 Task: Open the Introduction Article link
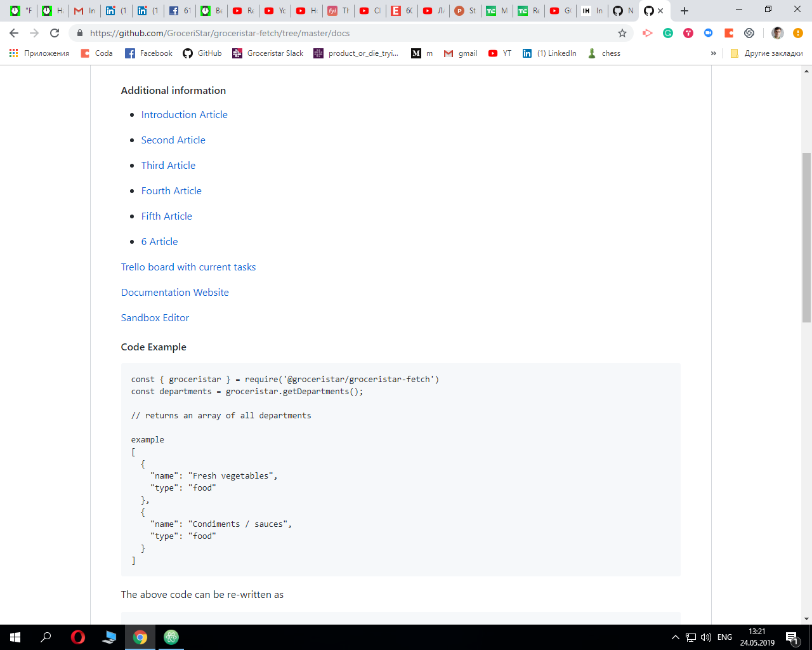184,115
